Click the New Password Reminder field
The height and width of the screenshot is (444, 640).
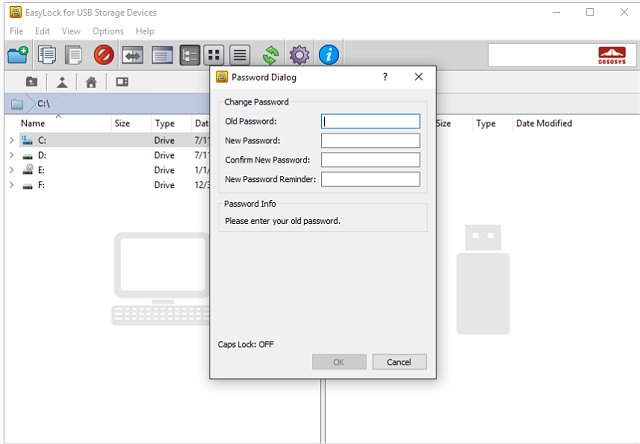tap(370, 179)
